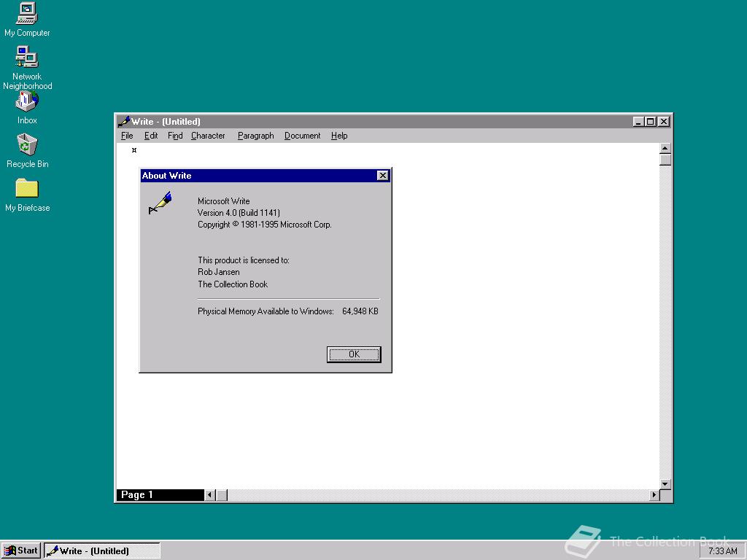Image resolution: width=747 pixels, height=560 pixels.
Task: Click the vertical scrollbar up arrow
Action: [x=665, y=148]
